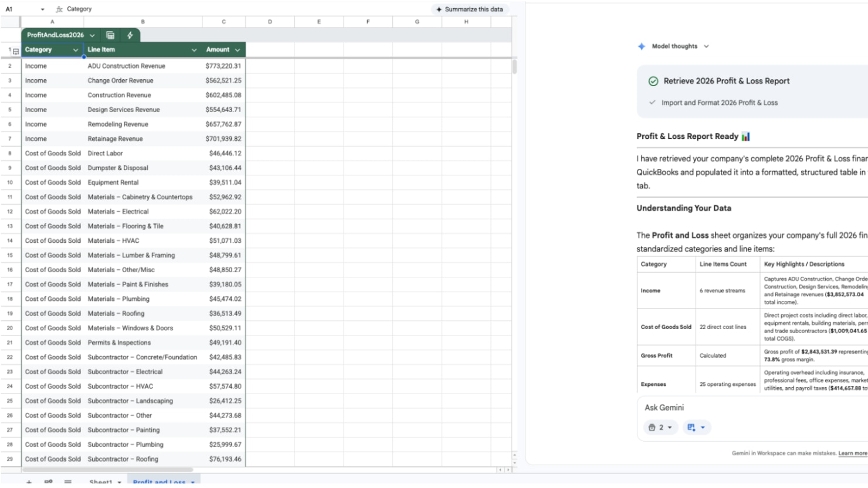The width and height of the screenshot is (868, 488).
Task: Select the Materials – HVAC cell
Action: coord(143,241)
